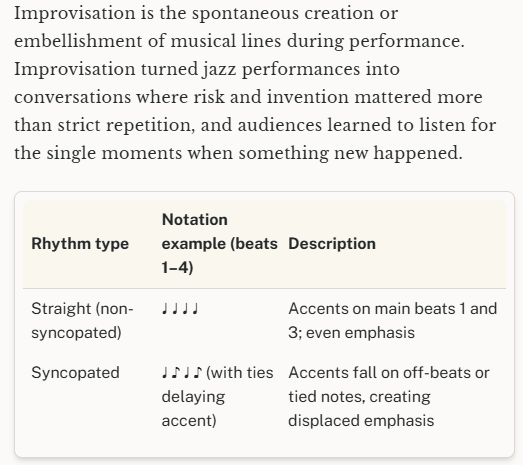Click the four quarter notes notation
Viewport: 523px width, 465px height.
[x=180, y=309]
